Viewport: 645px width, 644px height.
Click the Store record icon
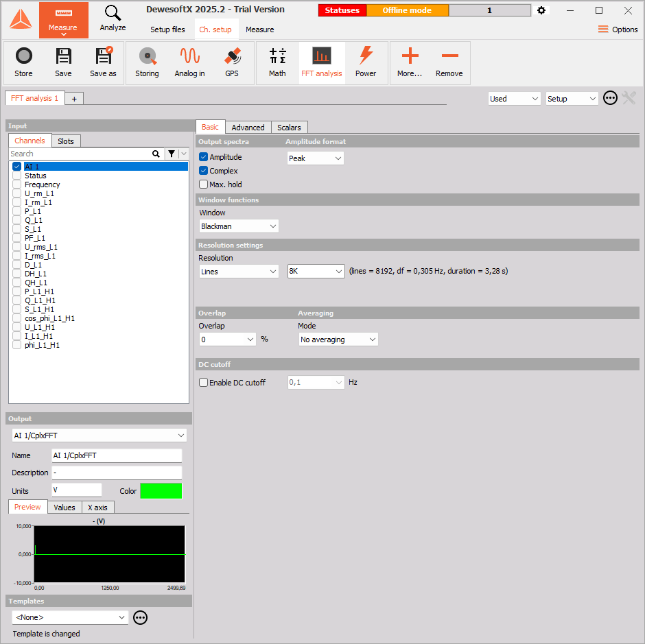point(23,56)
